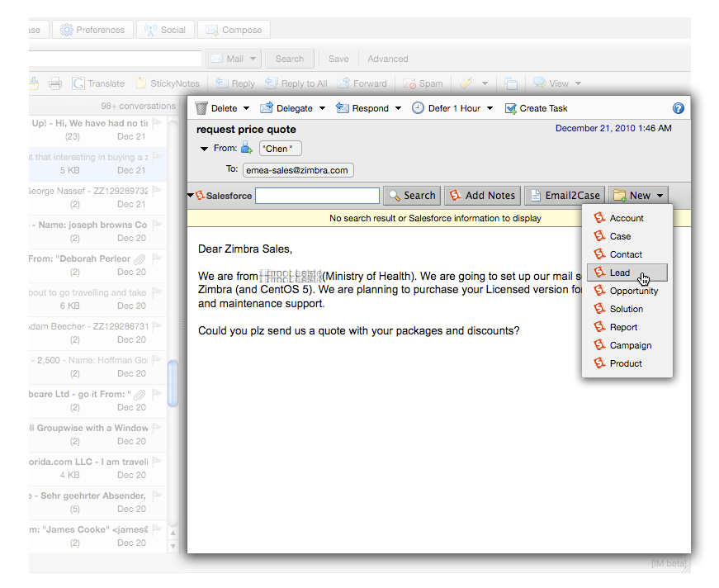Open the Delete dropdown arrow
The width and height of the screenshot is (719, 588).
coord(246,108)
